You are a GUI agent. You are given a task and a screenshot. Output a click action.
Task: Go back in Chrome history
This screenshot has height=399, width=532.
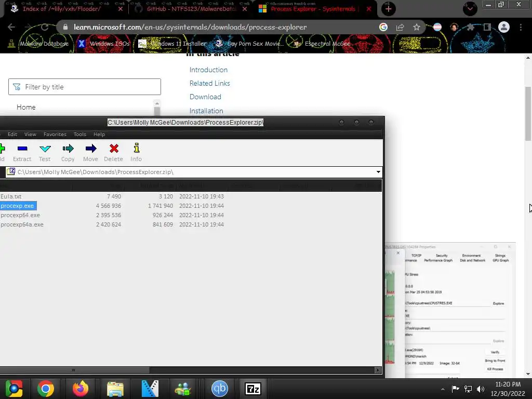point(11,27)
